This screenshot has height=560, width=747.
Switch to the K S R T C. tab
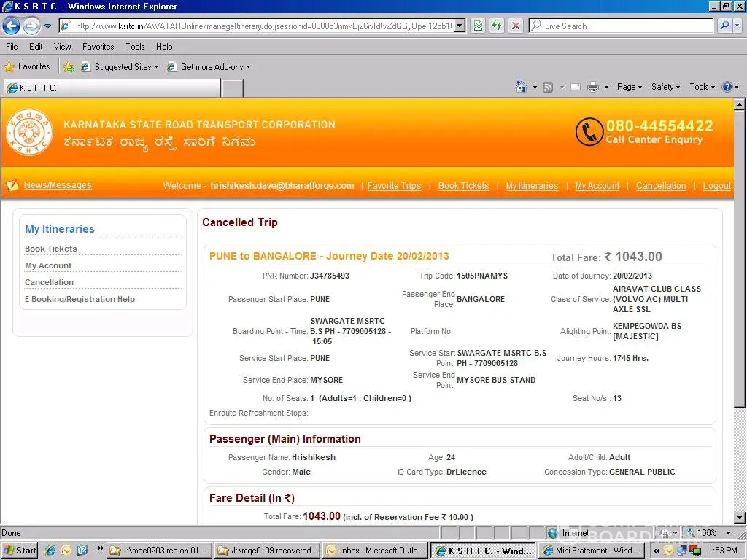109,88
